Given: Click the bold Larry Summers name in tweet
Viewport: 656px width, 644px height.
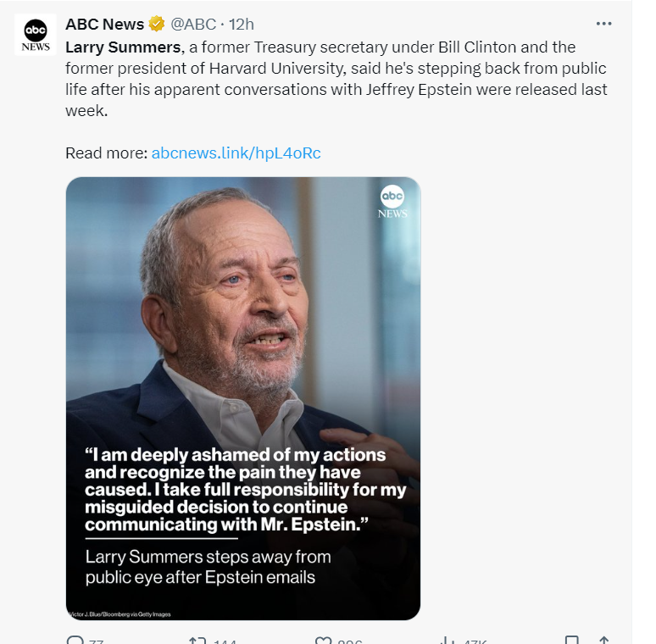Looking at the screenshot, I should click(x=122, y=47).
